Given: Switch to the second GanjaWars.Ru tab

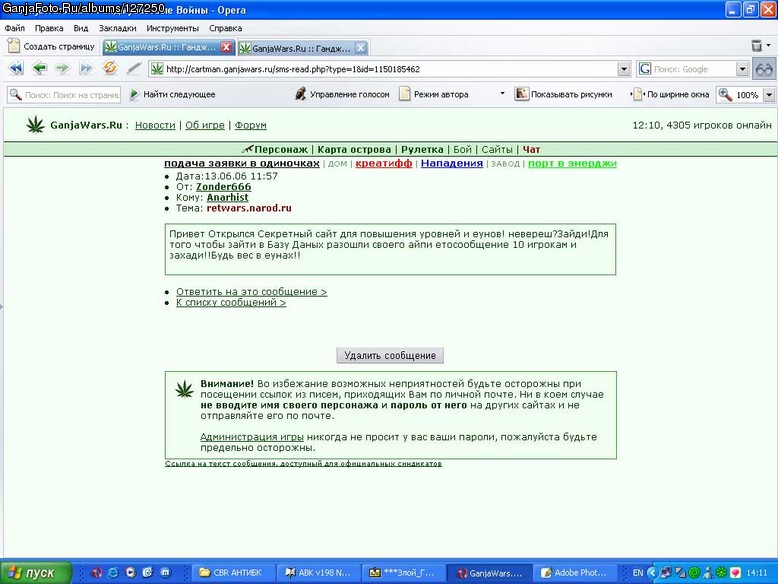Looking at the screenshot, I should click(301, 48).
